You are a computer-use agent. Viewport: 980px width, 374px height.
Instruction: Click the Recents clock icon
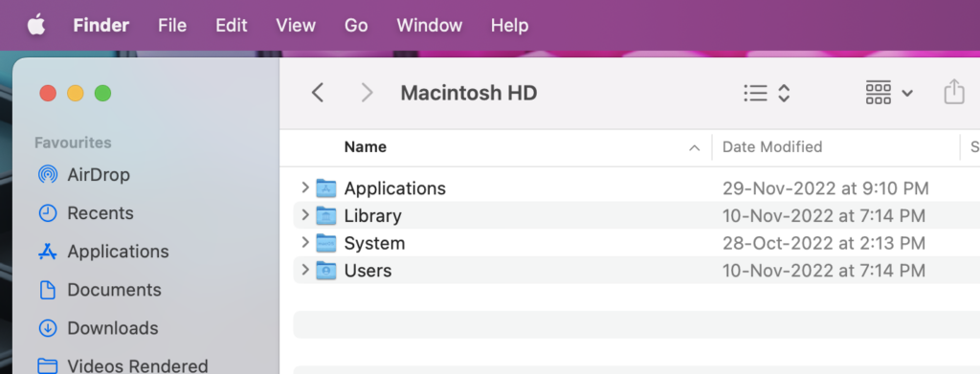pyautogui.click(x=48, y=213)
